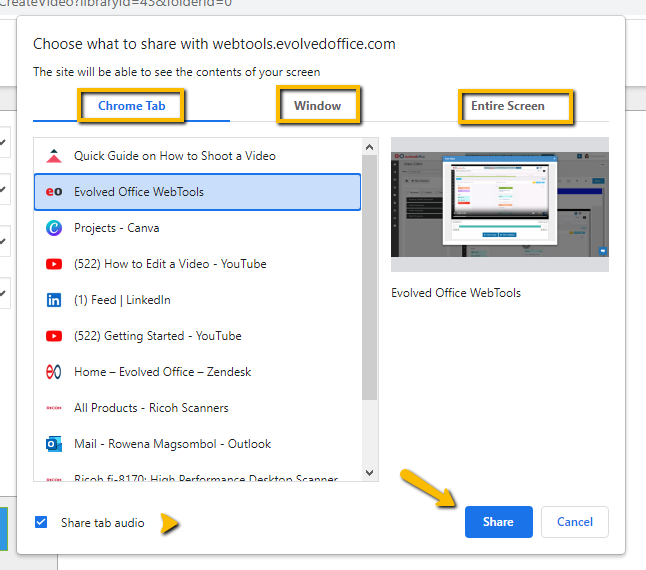Click the Canva logo icon
The image size is (646, 570).
click(x=54, y=228)
